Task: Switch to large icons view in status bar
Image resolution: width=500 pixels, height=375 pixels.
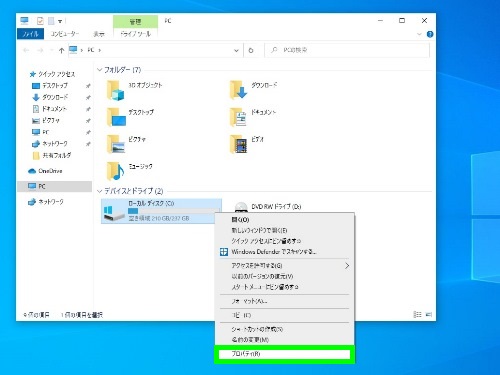Action: 429,314
